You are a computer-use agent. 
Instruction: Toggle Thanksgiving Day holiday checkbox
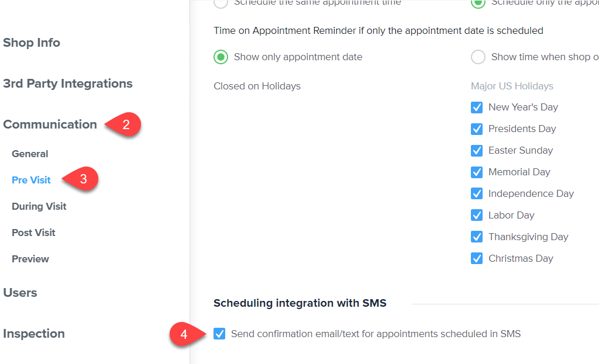477,237
